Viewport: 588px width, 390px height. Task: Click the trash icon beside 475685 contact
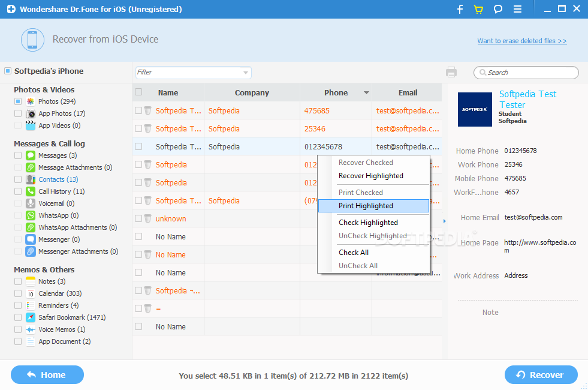(148, 111)
